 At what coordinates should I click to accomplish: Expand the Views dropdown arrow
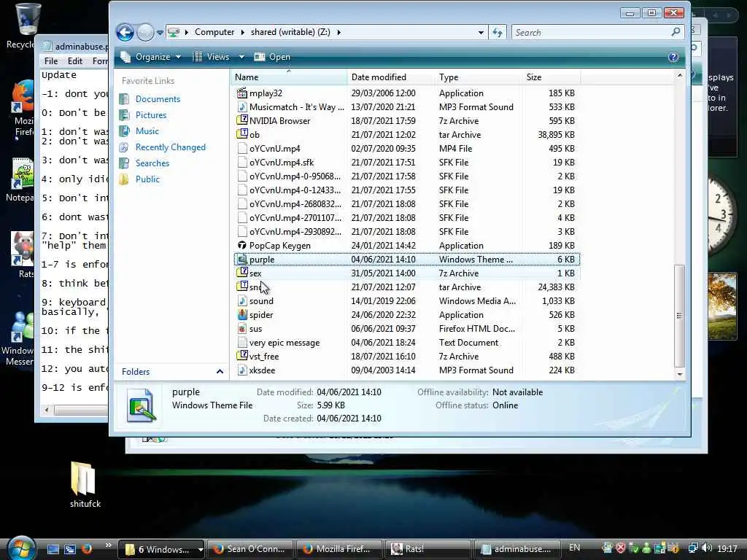pyautogui.click(x=241, y=57)
